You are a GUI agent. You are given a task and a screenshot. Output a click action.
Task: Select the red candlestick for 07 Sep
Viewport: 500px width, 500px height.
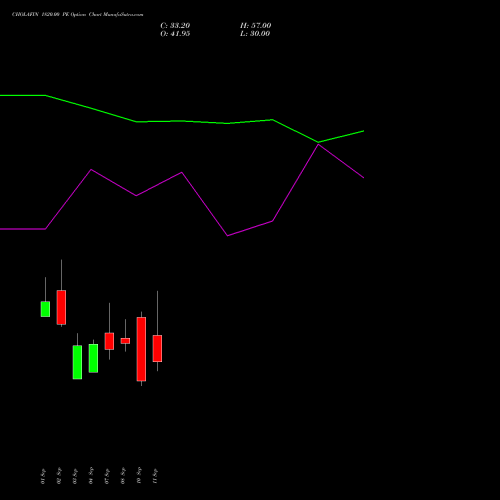click(x=109, y=341)
